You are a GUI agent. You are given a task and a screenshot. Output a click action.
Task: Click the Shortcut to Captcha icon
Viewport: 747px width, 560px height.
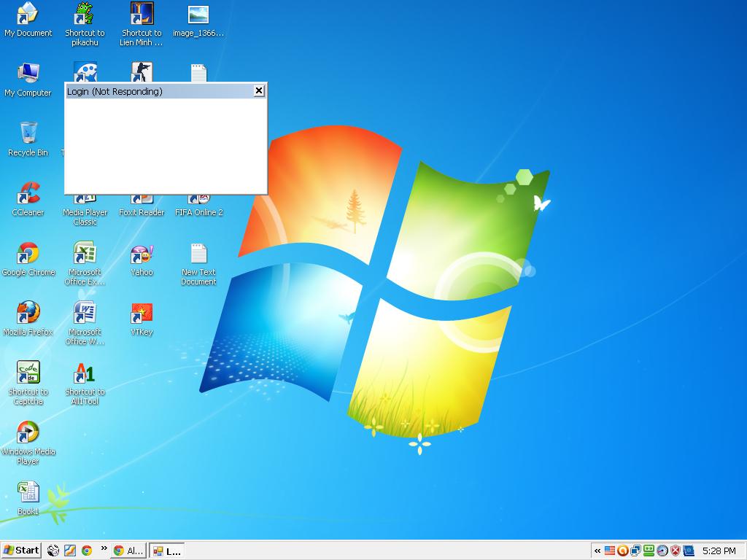point(28,374)
